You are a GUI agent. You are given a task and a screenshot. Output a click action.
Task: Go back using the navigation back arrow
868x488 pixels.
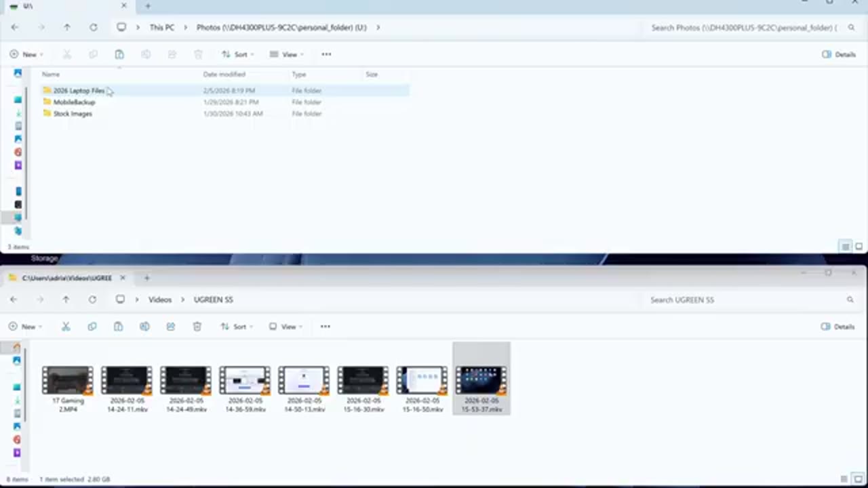coord(14,299)
